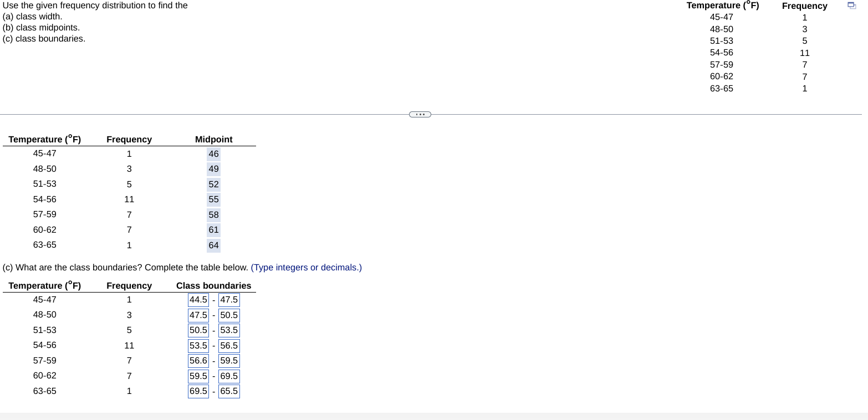
Task: Edit the boundary field containing 69.5 for 60-62
Action: tap(228, 376)
